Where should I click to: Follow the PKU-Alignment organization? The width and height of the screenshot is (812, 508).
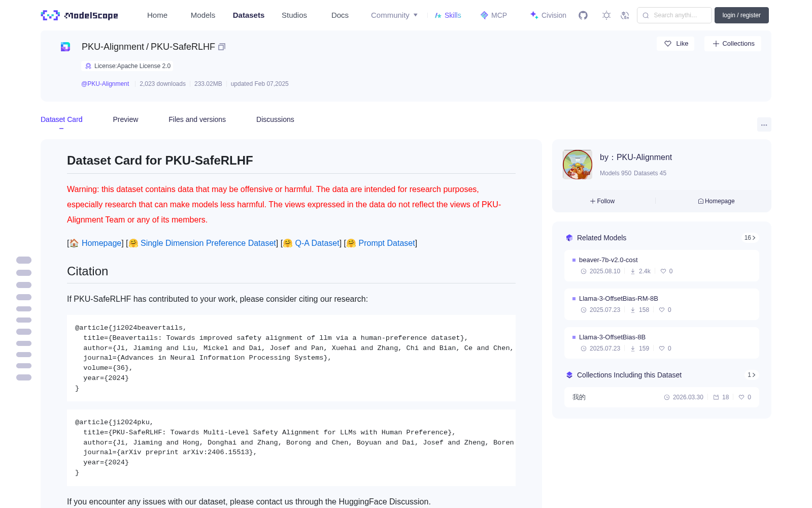coord(602,201)
